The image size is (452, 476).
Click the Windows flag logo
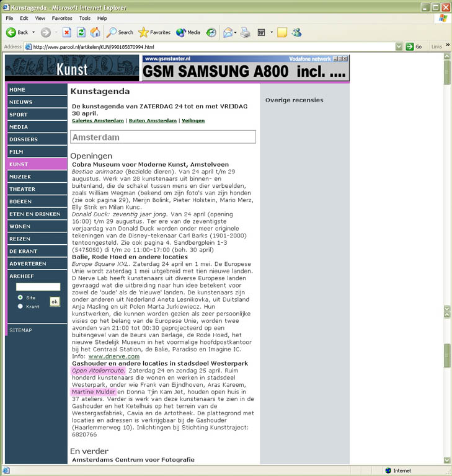[443, 18]
